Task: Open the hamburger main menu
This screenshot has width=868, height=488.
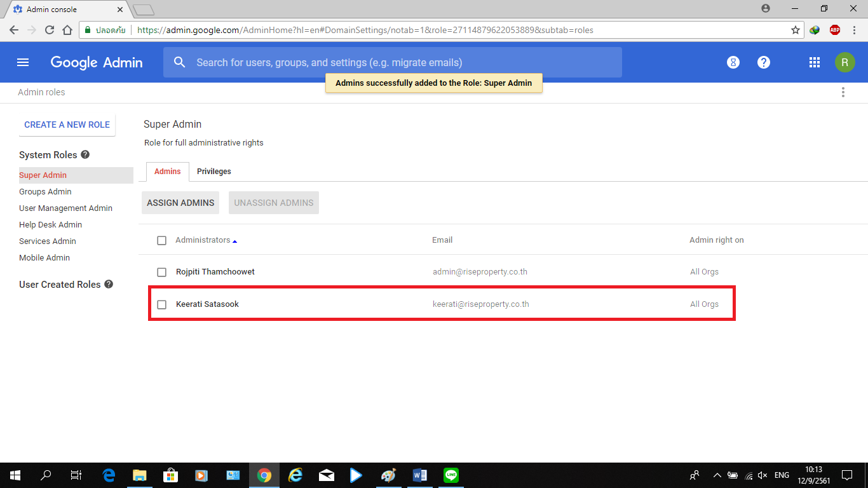Action: coord(23,62)
